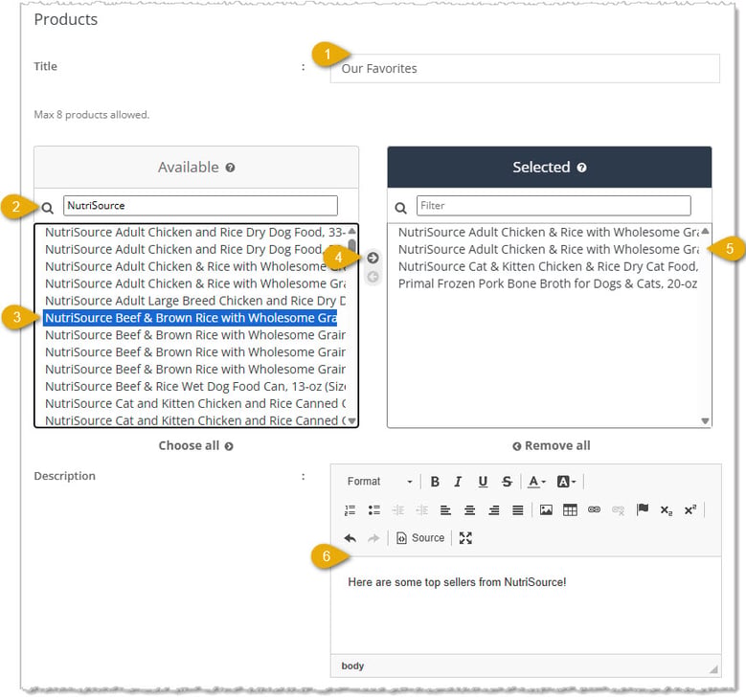Insert a numbered list
746x700 pixels.
tap(350, 510)
